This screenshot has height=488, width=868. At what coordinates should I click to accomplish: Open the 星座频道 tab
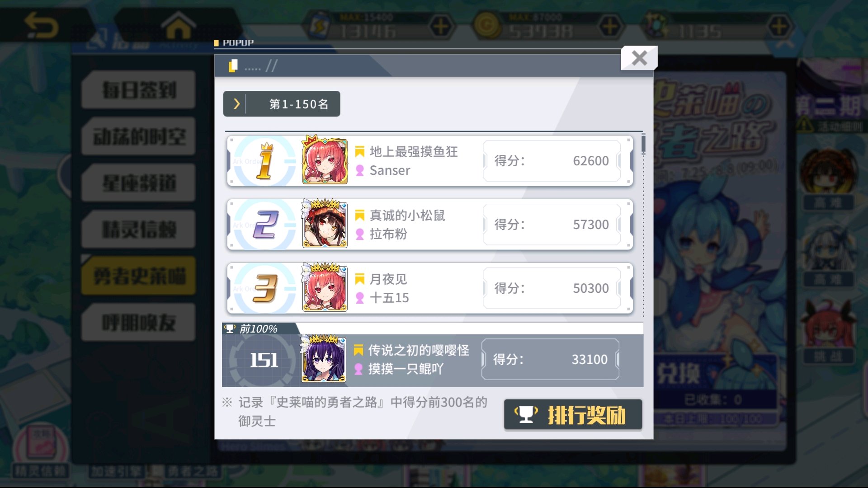tap(139, 183)
